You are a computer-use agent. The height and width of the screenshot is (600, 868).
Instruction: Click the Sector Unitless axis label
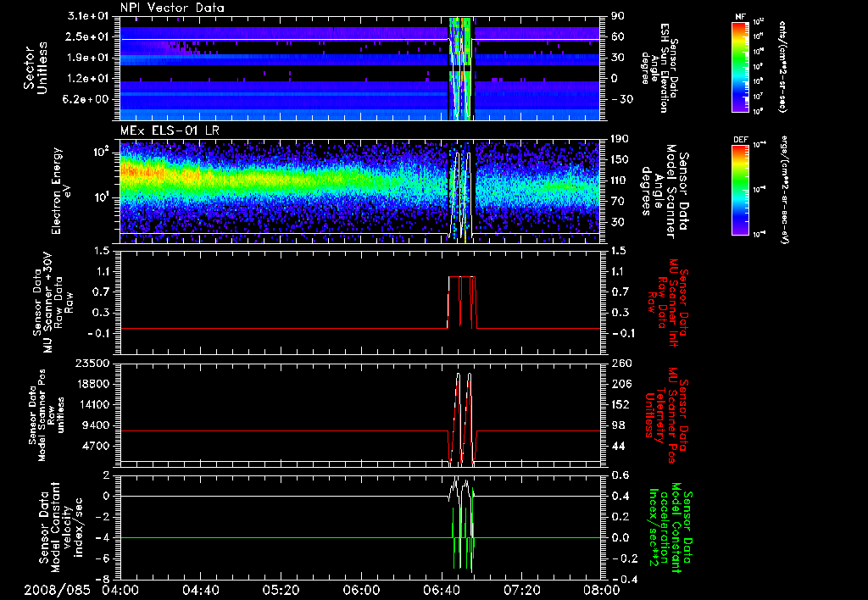tap(34, 68)
